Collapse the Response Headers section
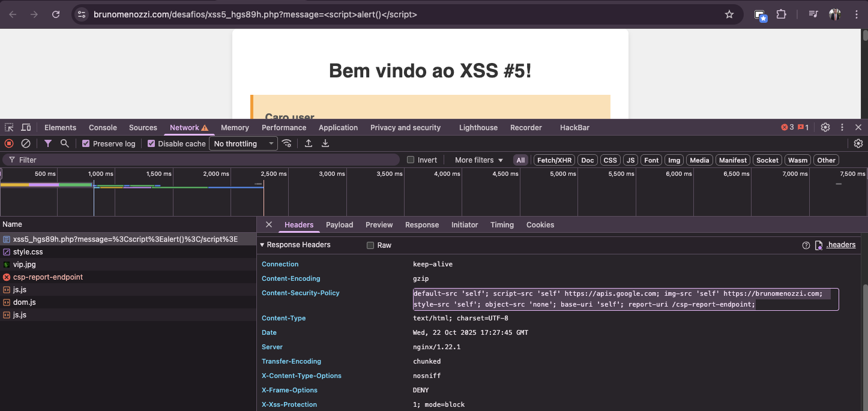This screenshot has width=868, height=411. click(262, 245)
